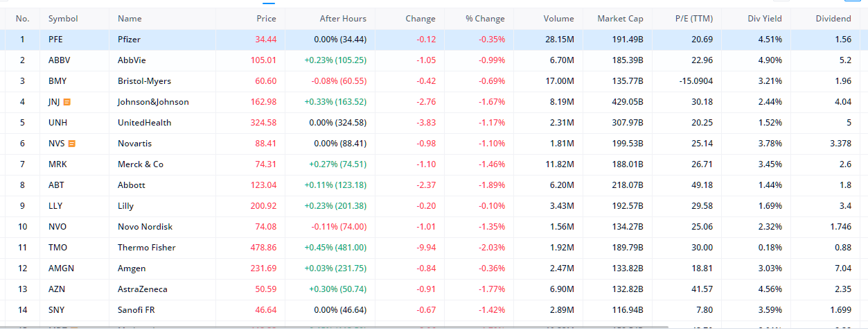
Task: Click the Amgen company name
Action: click(x=132, y=268)
